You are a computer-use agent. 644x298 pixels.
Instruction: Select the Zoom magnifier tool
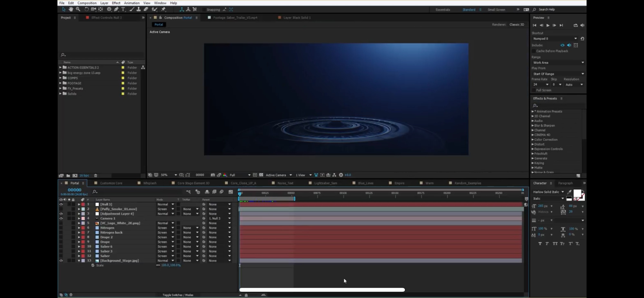(x=78, y=9)
